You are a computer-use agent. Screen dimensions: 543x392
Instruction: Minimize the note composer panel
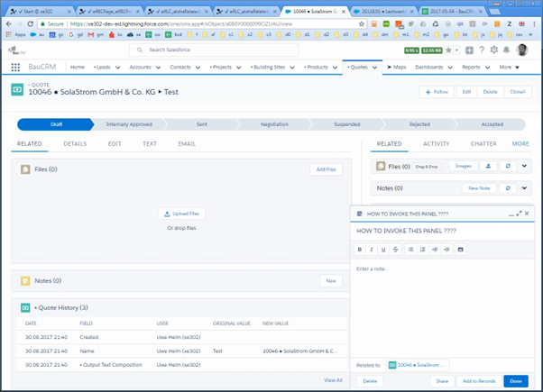[x=511, y=214]
